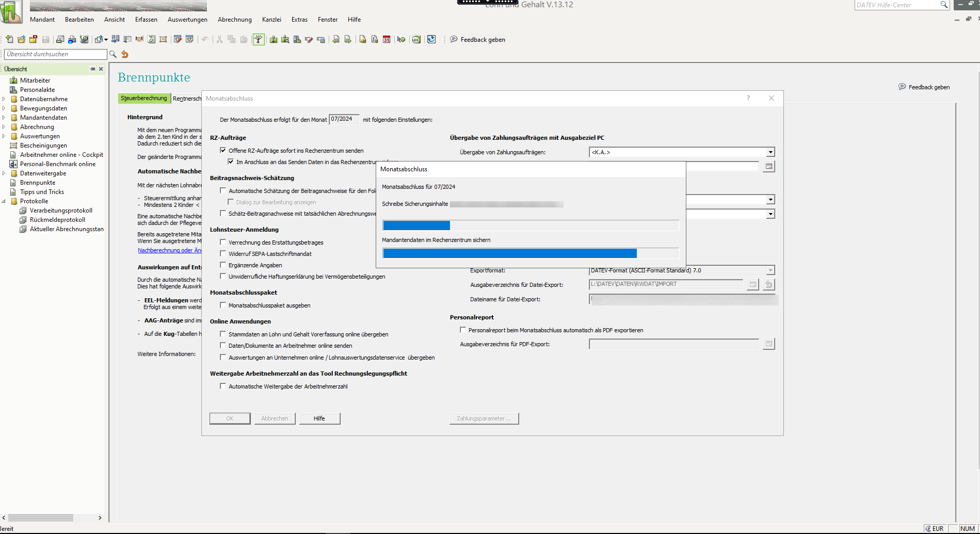Screen dimensions: 980x534
Task: Collapse the Protokolle tree node
Action: (x=4, y=201)
